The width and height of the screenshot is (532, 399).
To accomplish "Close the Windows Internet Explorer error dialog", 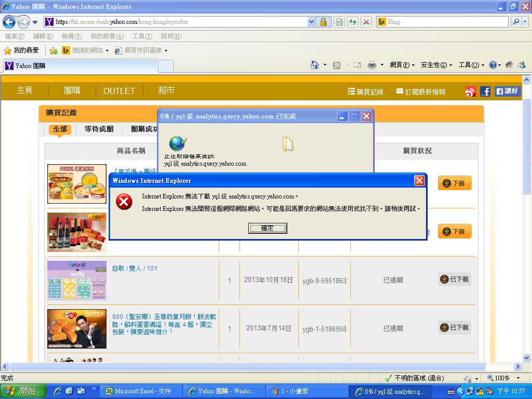I will 419,180.
